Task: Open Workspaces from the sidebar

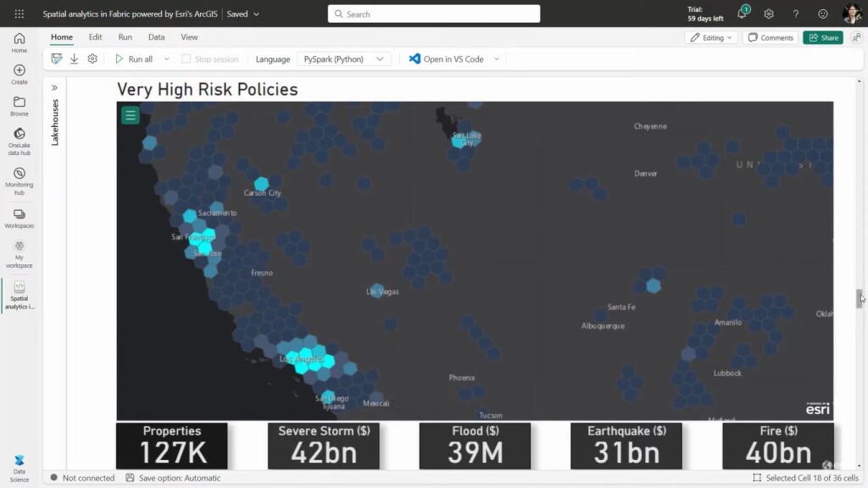Action: (19, 216)
